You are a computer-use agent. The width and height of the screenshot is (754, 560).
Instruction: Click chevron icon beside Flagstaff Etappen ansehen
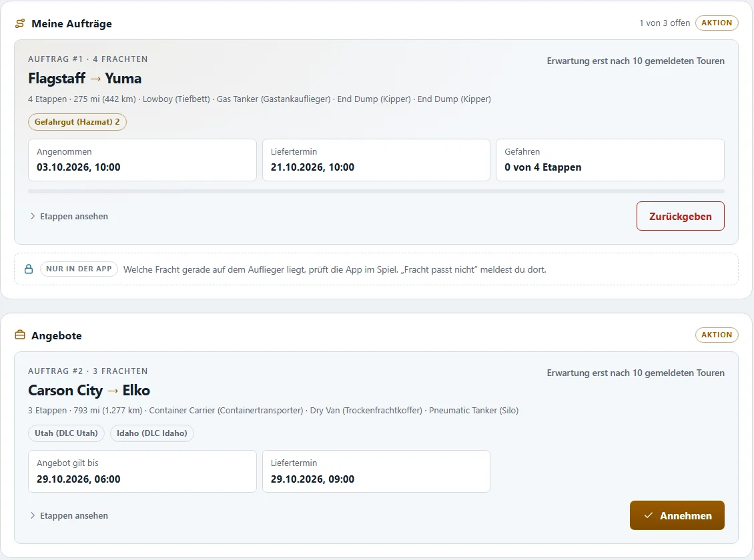pos(33,216)
